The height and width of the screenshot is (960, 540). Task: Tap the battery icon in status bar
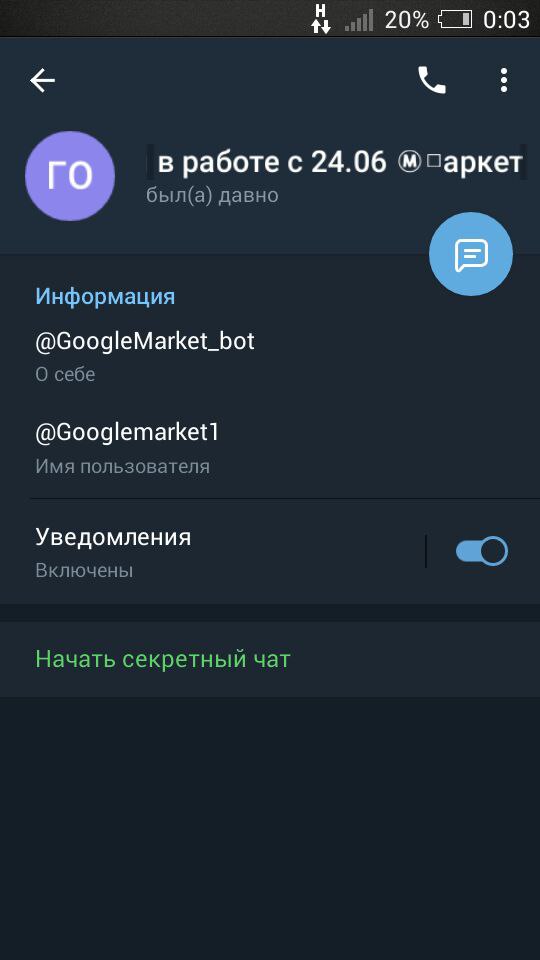coord(456,20)
